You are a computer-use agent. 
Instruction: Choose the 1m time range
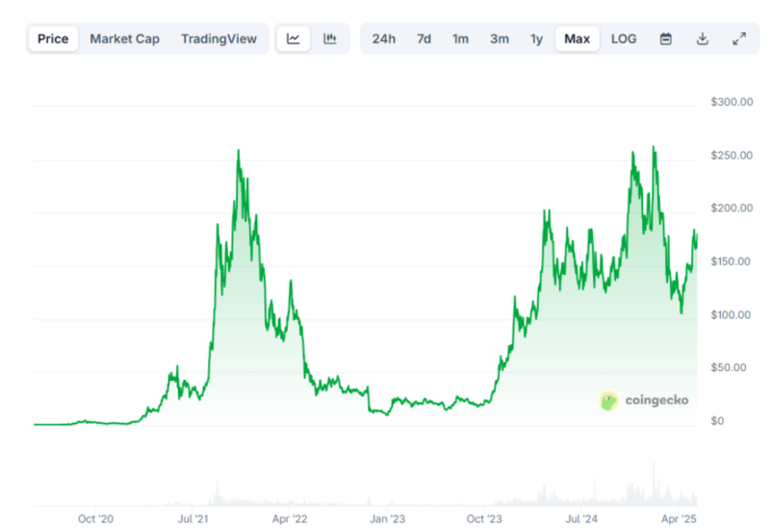tap(460, 38)
